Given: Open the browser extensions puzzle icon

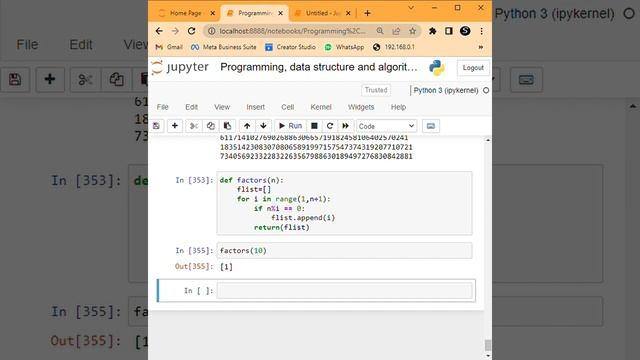Looking at the screenshot, I should pyautogui.click(x=433, y=31).
